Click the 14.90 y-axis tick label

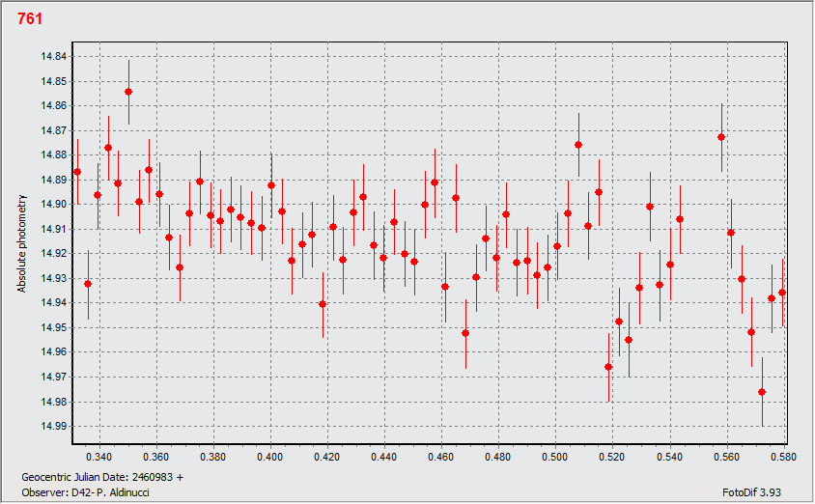click(53, 205)
